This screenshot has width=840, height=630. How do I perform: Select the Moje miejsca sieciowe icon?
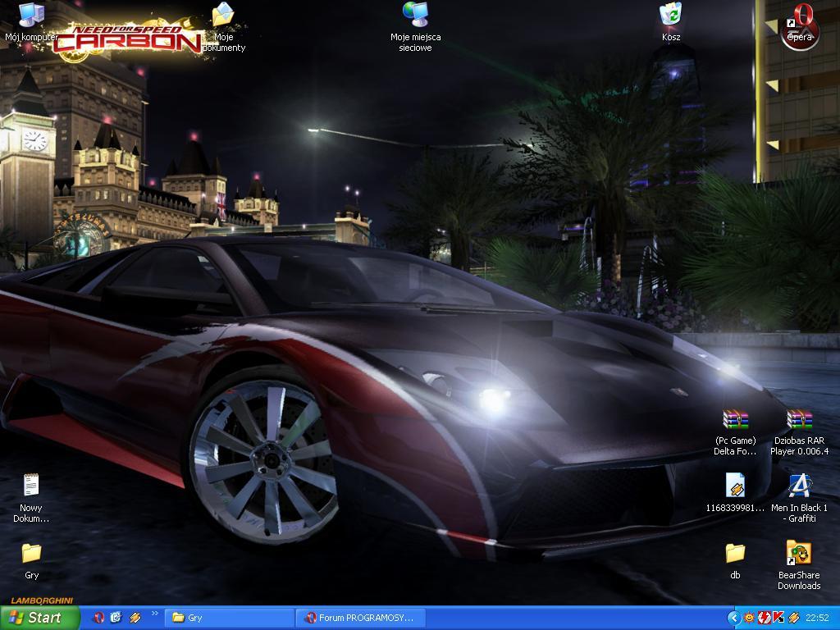click(x=415, y=27)
